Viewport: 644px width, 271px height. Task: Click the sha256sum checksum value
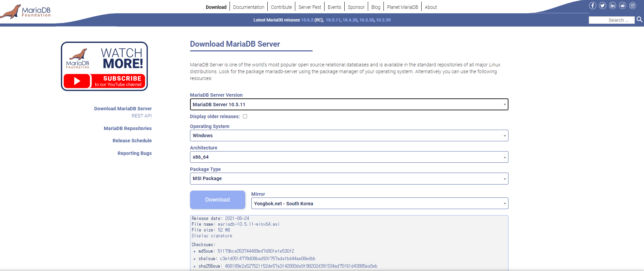pos(301,266)
